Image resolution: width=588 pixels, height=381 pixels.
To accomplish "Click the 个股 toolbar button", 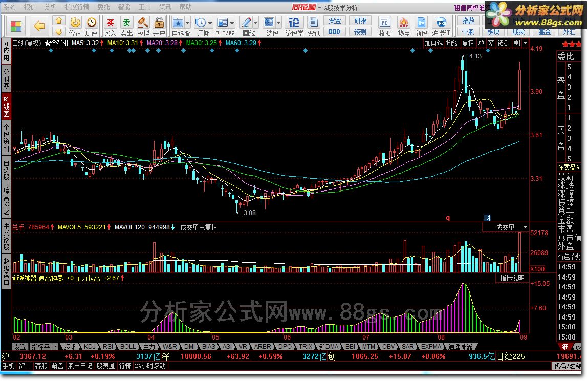I will pos(468,32).
